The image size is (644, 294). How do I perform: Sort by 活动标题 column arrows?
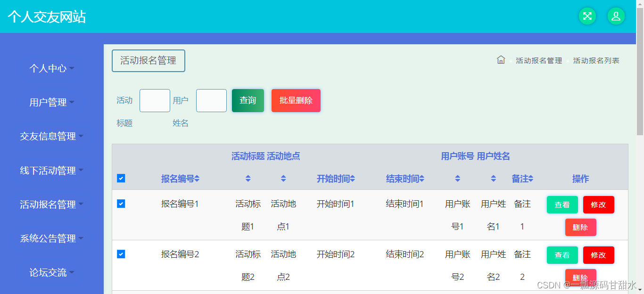pyautogui.click(x=248, y=179)
